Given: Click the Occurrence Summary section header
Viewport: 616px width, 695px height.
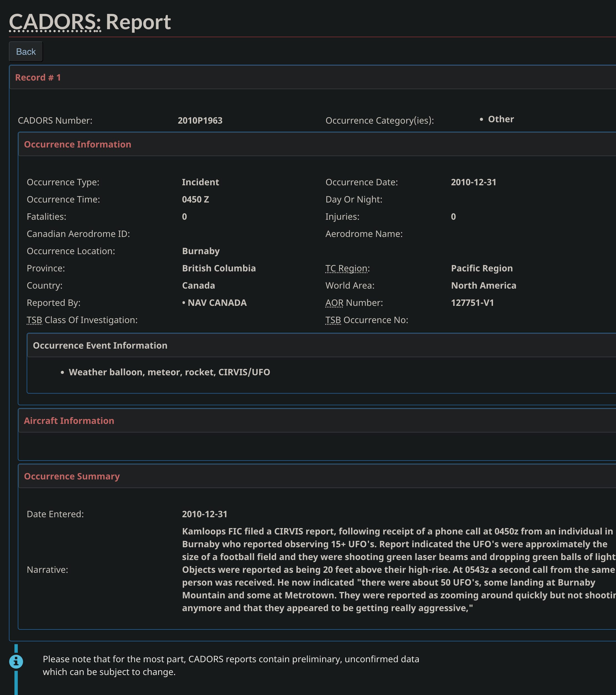Looking at the screenshot, I should [72, 476].
